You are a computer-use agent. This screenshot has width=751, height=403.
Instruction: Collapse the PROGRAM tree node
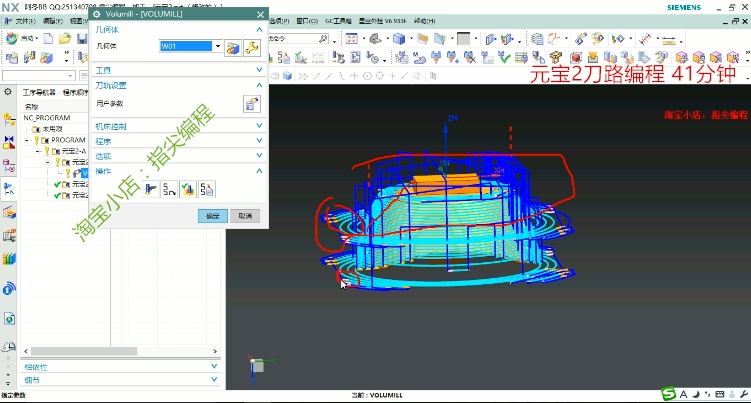(26, 140)
